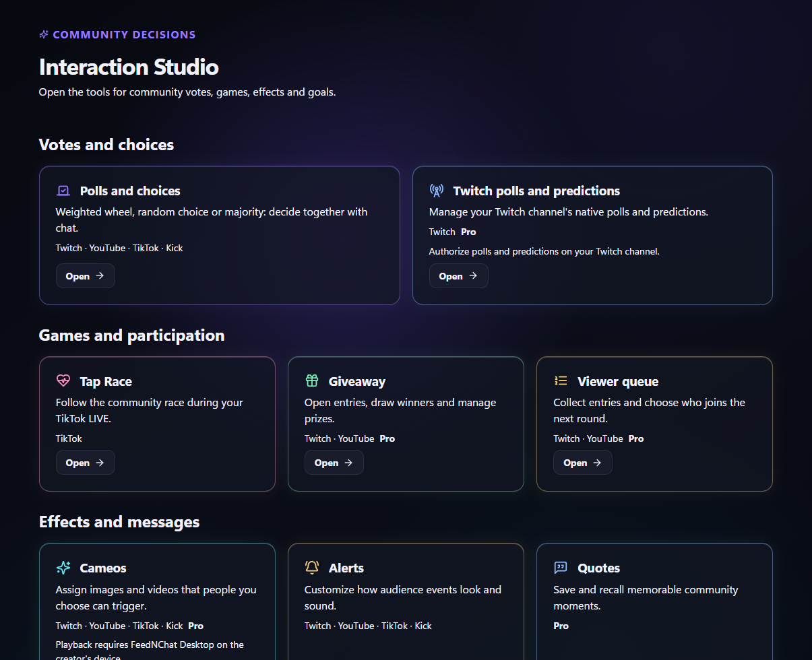812x660 pixels.
Task: Click 'Follow the community race' description text
Action: [x=150, y=410]
